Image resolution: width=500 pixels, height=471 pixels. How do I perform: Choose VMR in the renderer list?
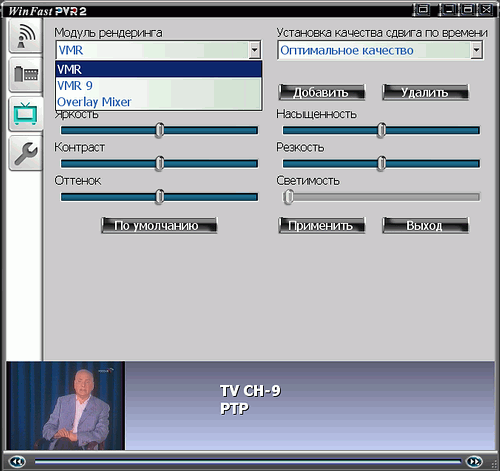159,69
